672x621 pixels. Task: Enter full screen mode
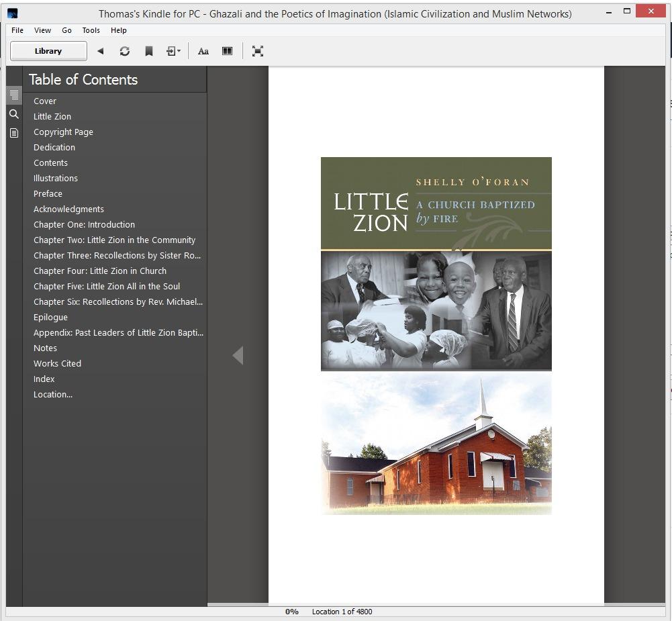pos(258,51)
